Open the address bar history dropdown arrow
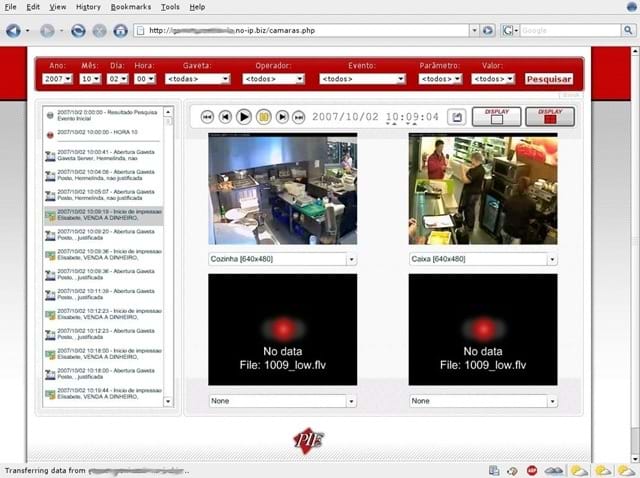 click(x=474, y=31)
